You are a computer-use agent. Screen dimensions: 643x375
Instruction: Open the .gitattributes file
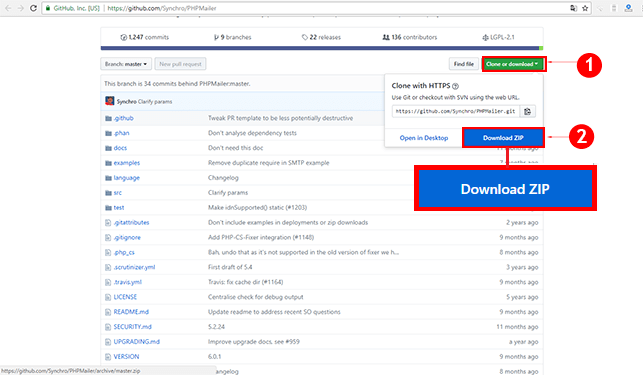click(131, 222)
